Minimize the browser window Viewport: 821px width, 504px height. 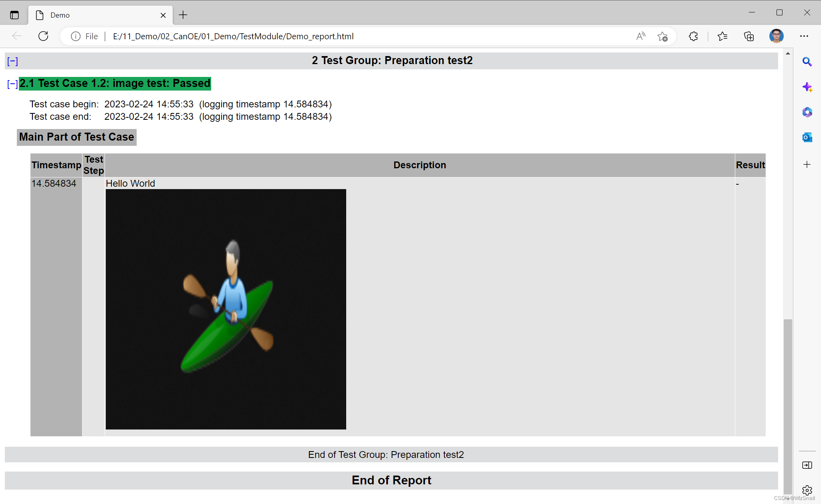point(752,12)
